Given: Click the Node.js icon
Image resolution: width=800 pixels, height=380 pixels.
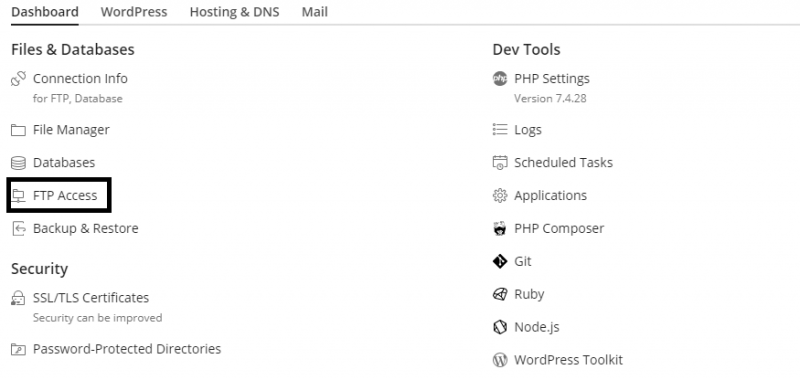Looking at the screenshot, I should coord(500,327).
